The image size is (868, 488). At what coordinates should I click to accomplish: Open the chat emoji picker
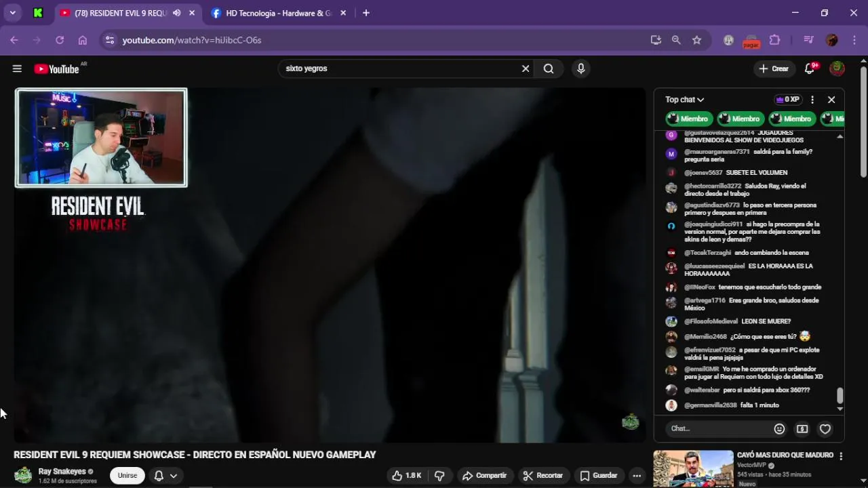tap(779, 428)
